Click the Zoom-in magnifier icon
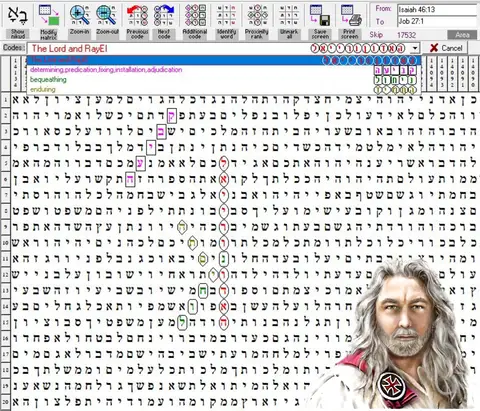The height and width of the screenshot is (411, 480). pyautogui.click(x=79, y=15)
